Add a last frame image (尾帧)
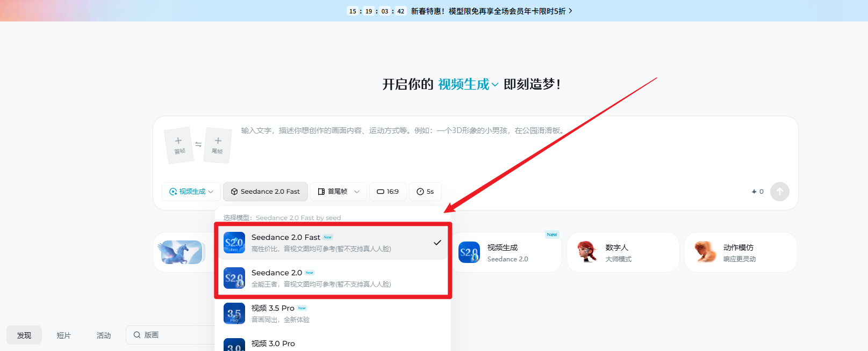Viewport: 868px width, 351px height. pyautogui.click(x=218, y=145)
